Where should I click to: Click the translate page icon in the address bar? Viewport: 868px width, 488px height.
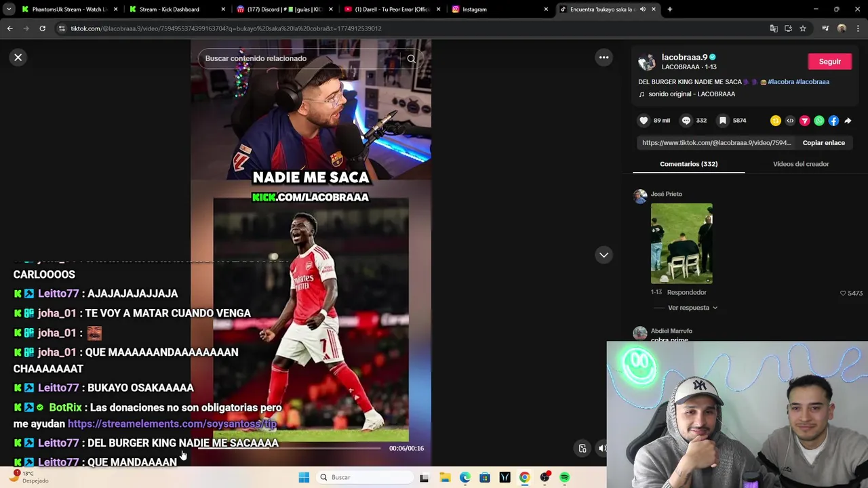[x=774, y=28]
